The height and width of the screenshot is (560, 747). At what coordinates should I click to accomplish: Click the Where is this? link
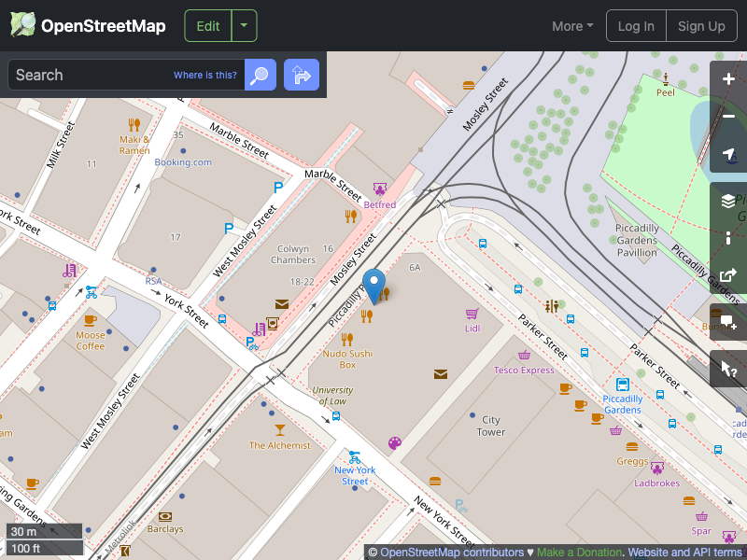click(x=204, y=75)
